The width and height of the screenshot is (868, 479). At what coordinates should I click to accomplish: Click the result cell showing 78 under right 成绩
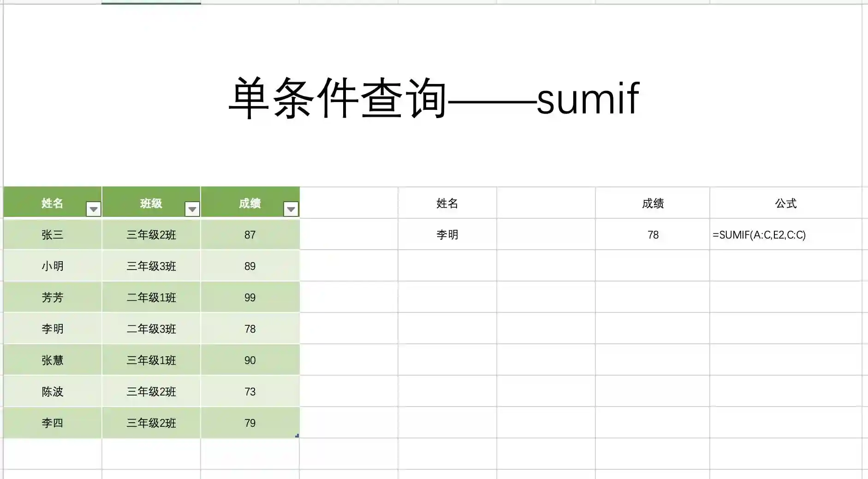pyautogui.click(x=653, y=235)
